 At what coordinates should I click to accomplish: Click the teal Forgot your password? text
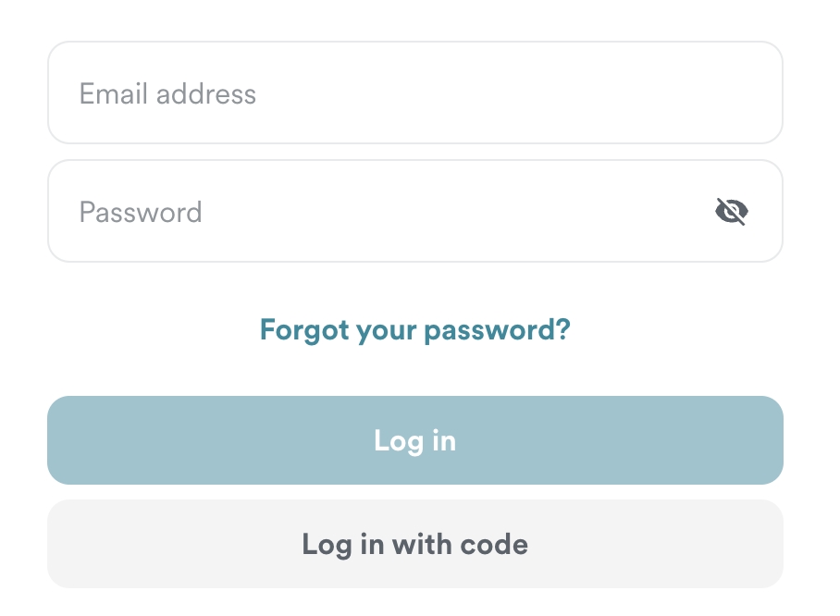[x=414, y=329]
